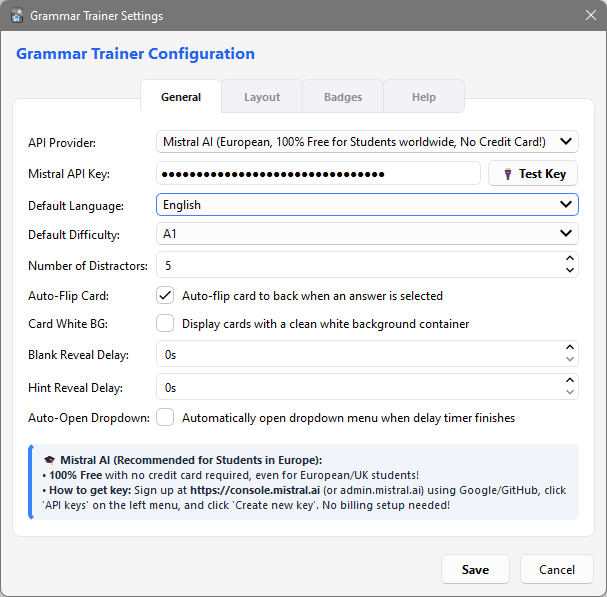The image size is (607, 597).
Task: Cancel the settings dialog
Action: coord(557,570)
